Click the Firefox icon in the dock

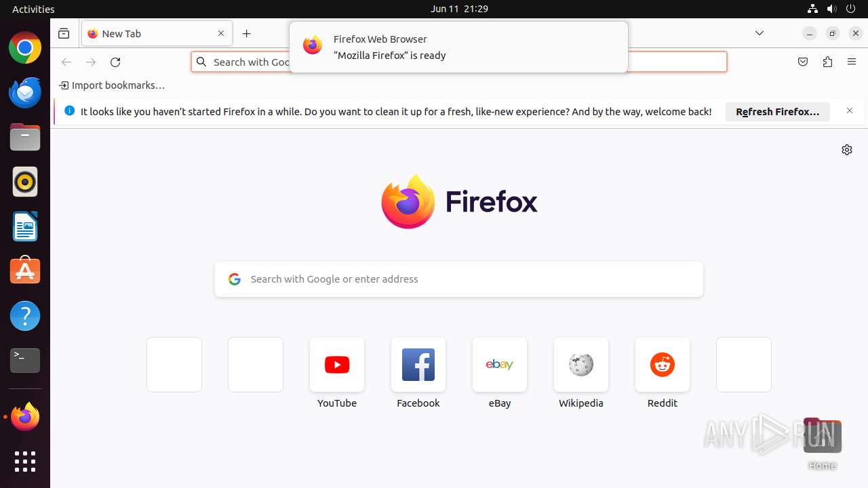25,417
